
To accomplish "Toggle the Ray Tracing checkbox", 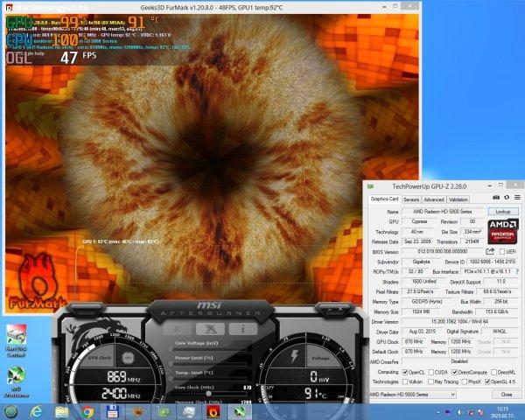I will click(431, 381).
